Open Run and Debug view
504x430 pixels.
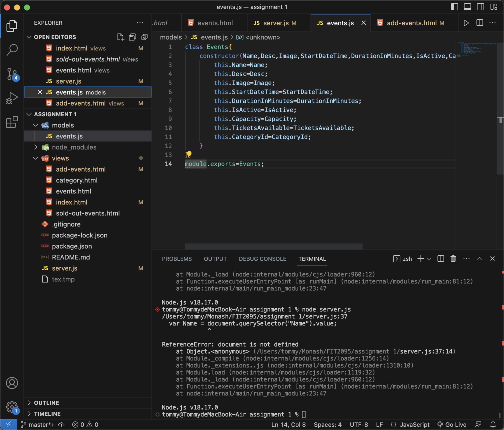12,98
